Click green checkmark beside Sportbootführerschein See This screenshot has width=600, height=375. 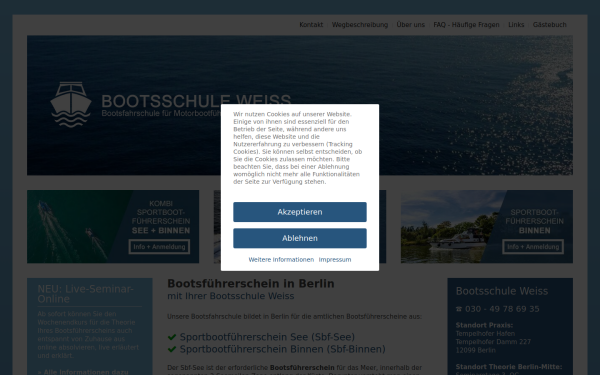[172, 337]
